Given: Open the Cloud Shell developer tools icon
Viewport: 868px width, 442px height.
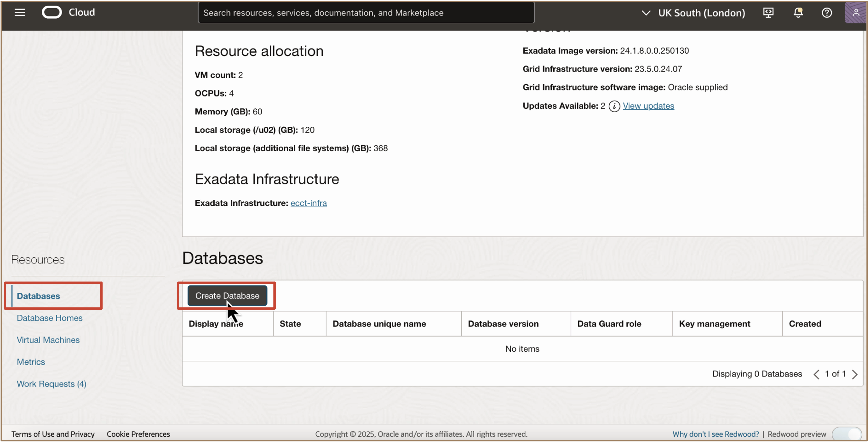Looking at the screenshot, I should pos(768,13).
